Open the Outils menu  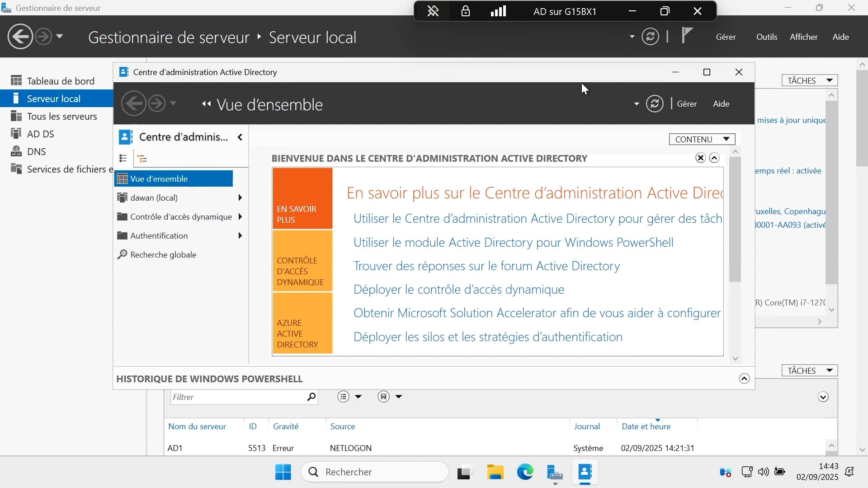[766, 37]
